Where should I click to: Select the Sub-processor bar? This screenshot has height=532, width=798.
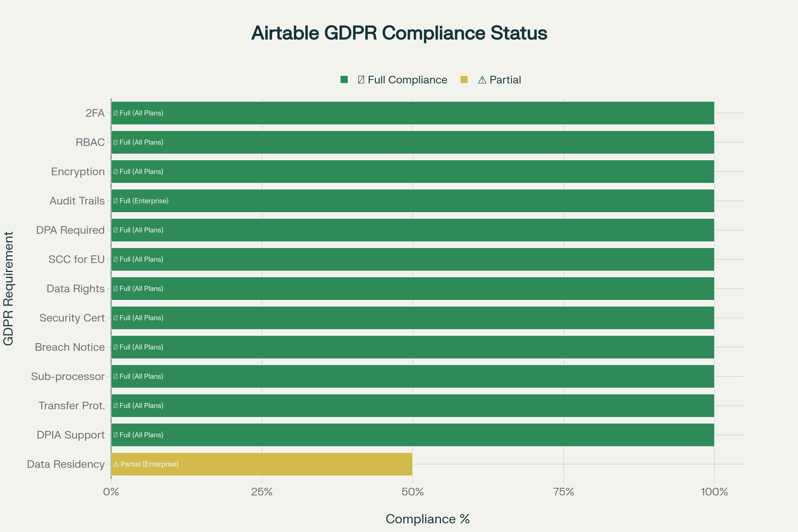coord(413,376)
